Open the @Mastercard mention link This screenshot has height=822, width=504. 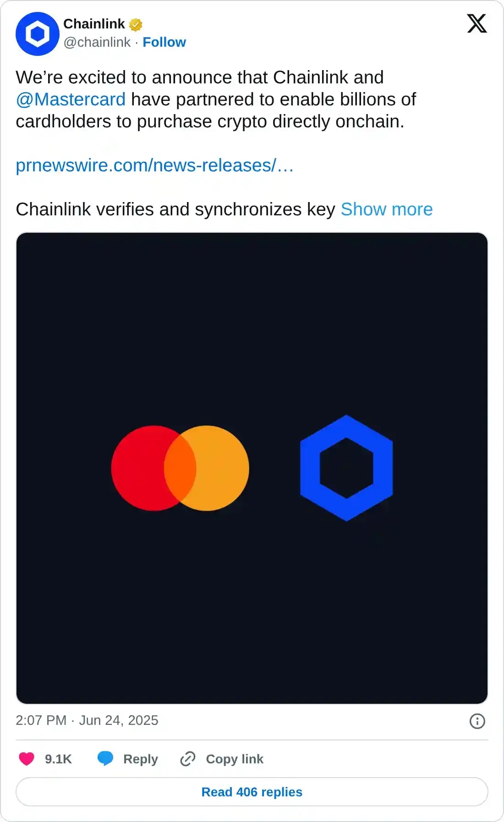pyautogui.click(x=70, y=99)
